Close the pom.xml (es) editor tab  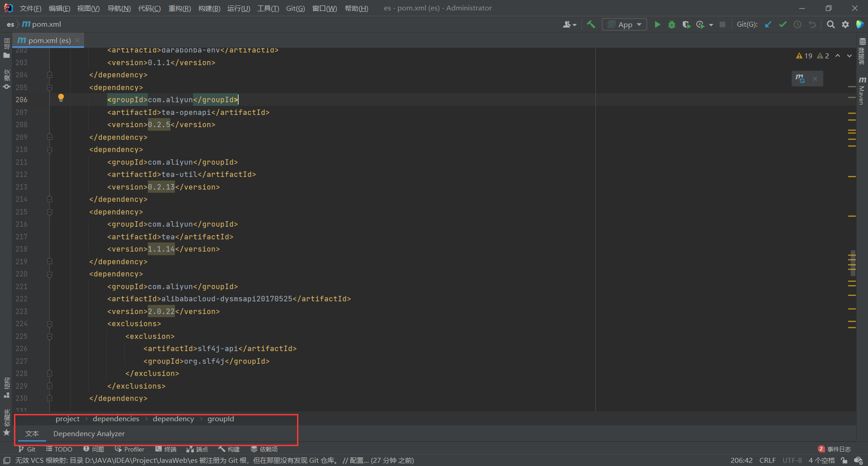click(77, 40)
